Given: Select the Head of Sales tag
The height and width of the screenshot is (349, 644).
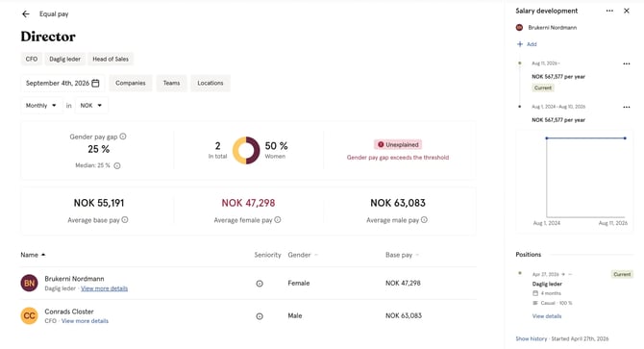Looking at the screenshot, I should point(111,59).
